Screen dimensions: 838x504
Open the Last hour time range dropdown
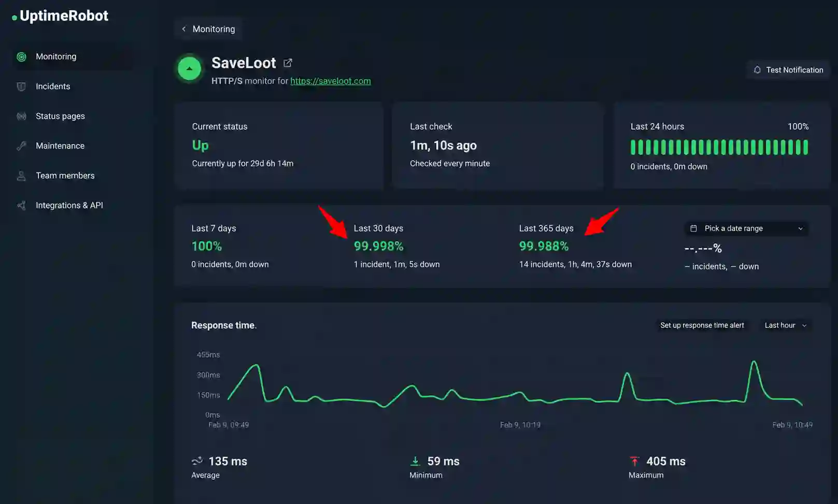pos(785,325)
